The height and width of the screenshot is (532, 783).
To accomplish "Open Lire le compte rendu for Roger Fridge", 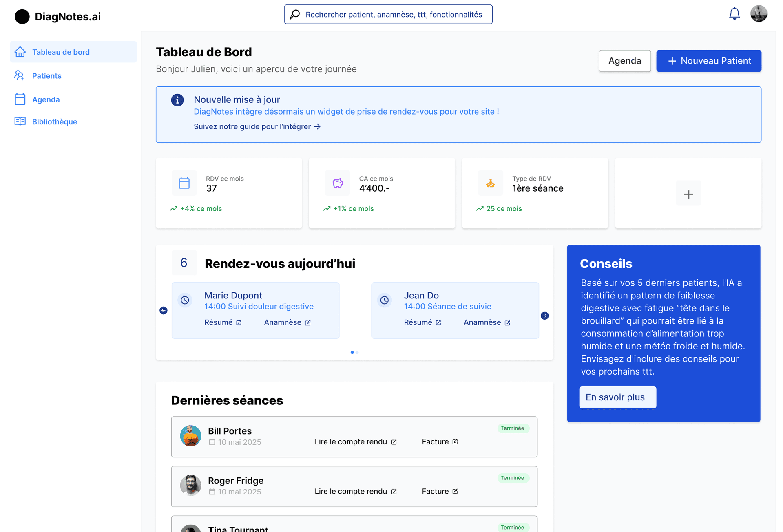I will (x=351, y=491).
